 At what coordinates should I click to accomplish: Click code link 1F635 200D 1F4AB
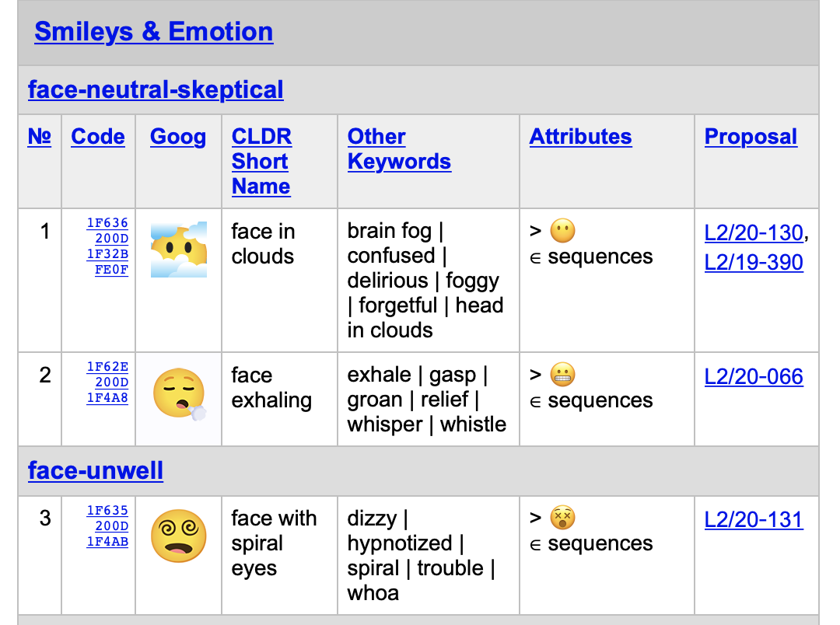pyautogui.click(x=107, y=526)
